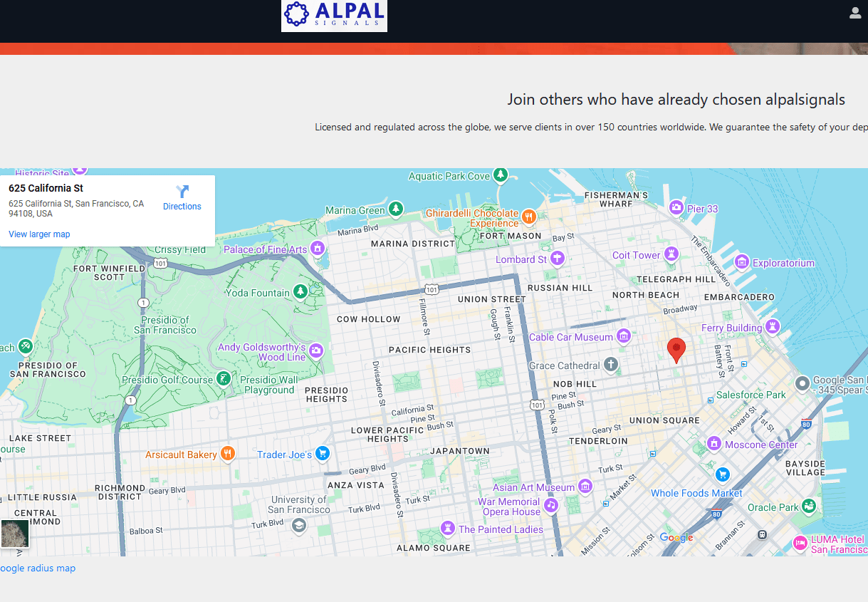This screenshot has width=868, height=602.
Task: Select the Whole Foods Market cart marker
Action: tap(723, 474)
